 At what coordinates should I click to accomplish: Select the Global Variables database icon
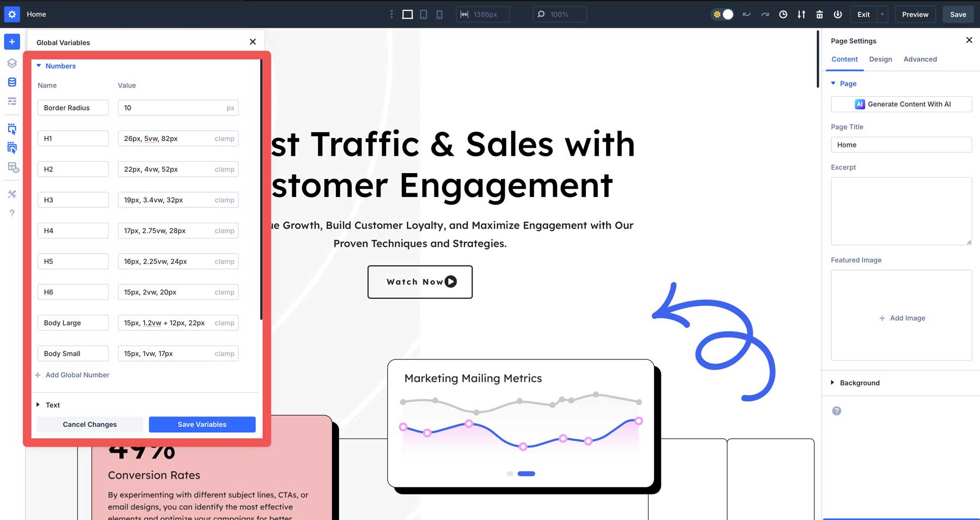[x=12, y=82]
